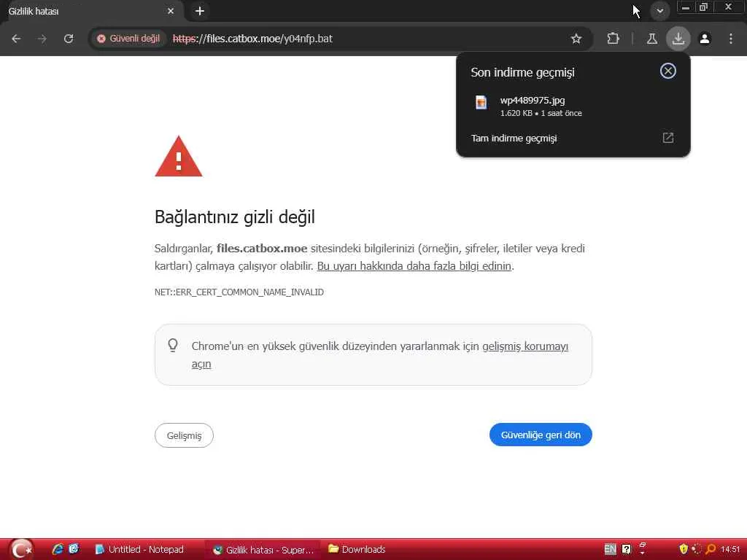Follow the 'Bu uyarı hakkında daha fazla bilgi edinin' link
The width and height of the screenshot is (747, 560).
[414, 265]
